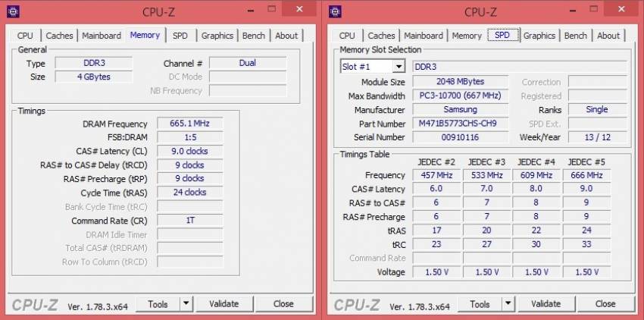Close left CPU-Z window via title bar X
This screenshot has height=320, width=644.
(299, 8)
